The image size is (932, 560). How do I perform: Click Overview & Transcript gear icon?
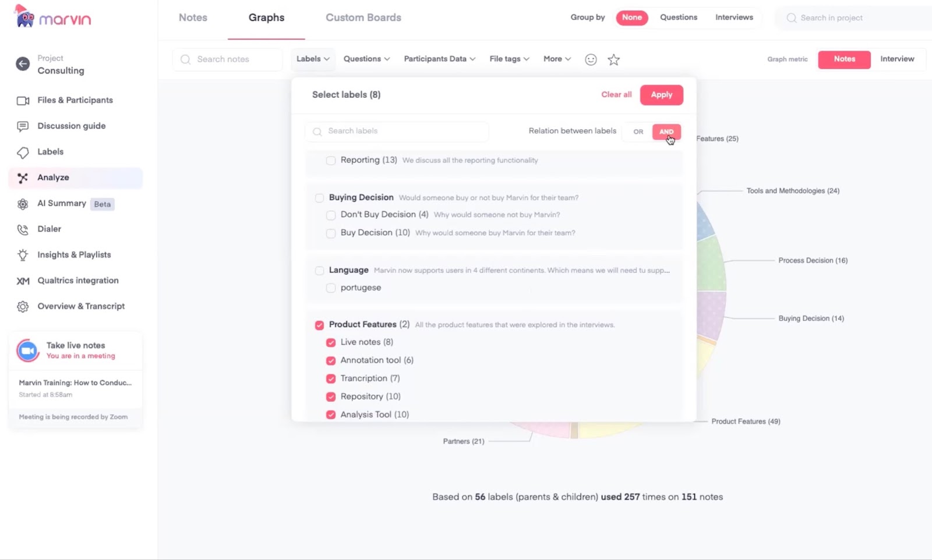23,307
